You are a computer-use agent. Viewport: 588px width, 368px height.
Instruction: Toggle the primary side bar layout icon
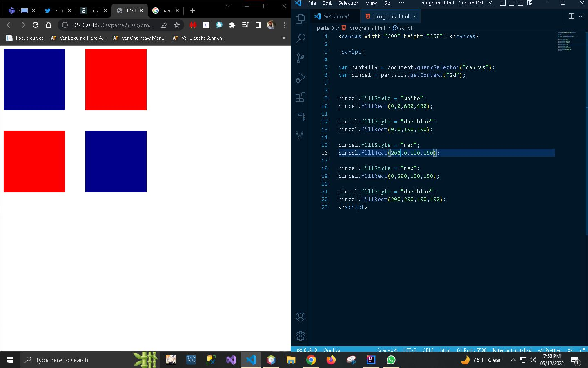503,3
